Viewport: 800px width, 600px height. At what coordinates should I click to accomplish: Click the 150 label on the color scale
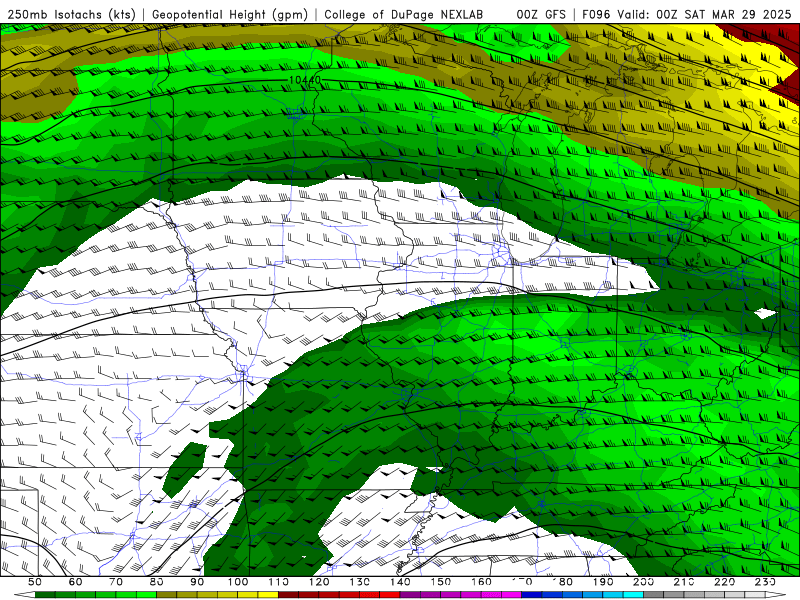click(441, 582)
